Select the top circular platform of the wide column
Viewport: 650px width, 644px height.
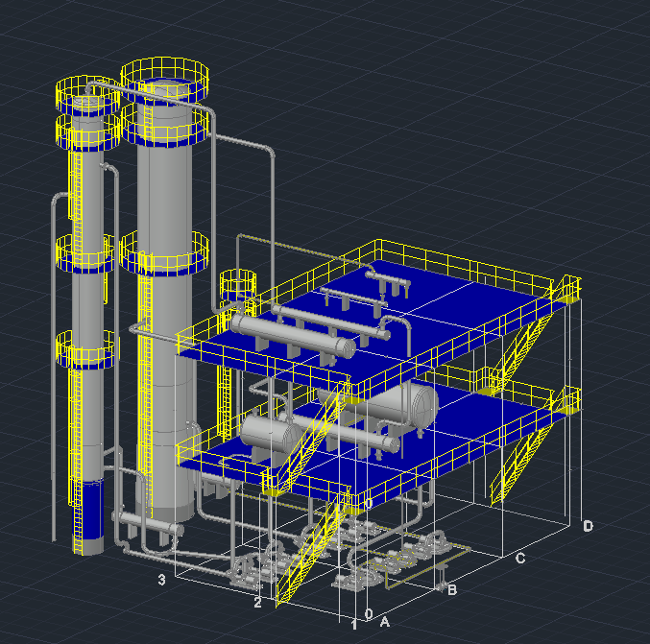click(164, 80)
